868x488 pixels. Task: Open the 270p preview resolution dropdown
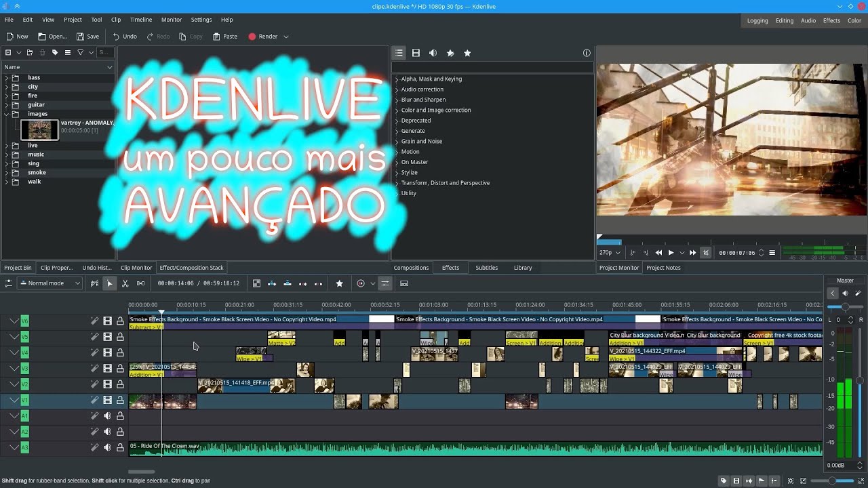(610, 253)
